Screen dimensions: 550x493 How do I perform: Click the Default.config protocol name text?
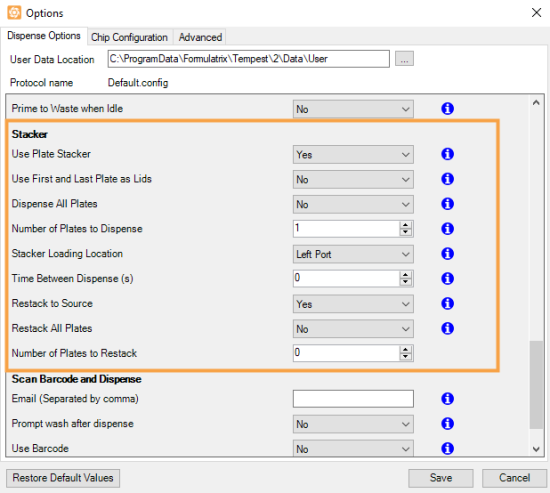point(138,83)
